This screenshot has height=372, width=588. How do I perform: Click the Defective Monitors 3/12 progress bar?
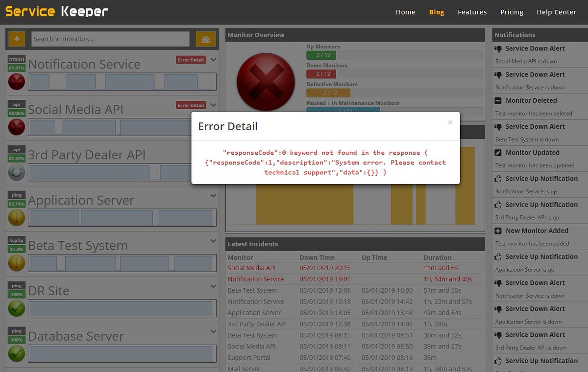(394, 93)
